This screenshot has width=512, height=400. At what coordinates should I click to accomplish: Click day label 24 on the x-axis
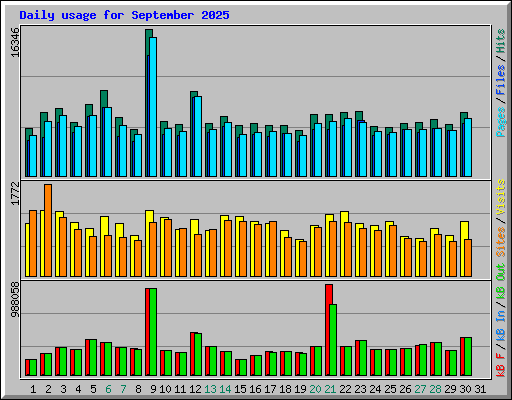pos(375,389)
